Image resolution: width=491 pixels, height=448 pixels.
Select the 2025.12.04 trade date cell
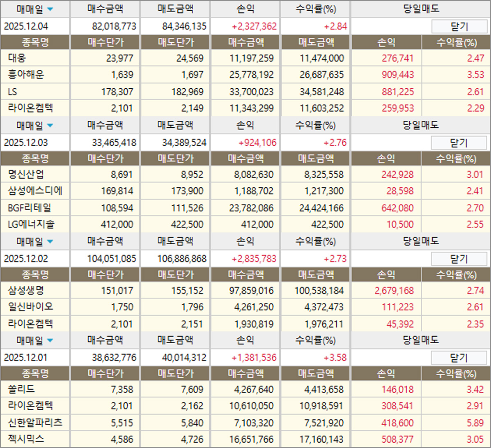tap(26, 27)
